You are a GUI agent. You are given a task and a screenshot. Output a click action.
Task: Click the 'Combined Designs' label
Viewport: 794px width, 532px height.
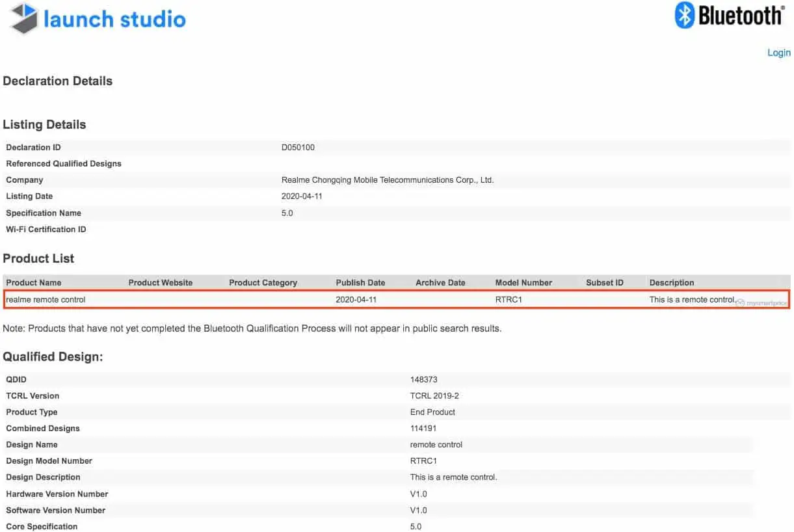(43, 429)
